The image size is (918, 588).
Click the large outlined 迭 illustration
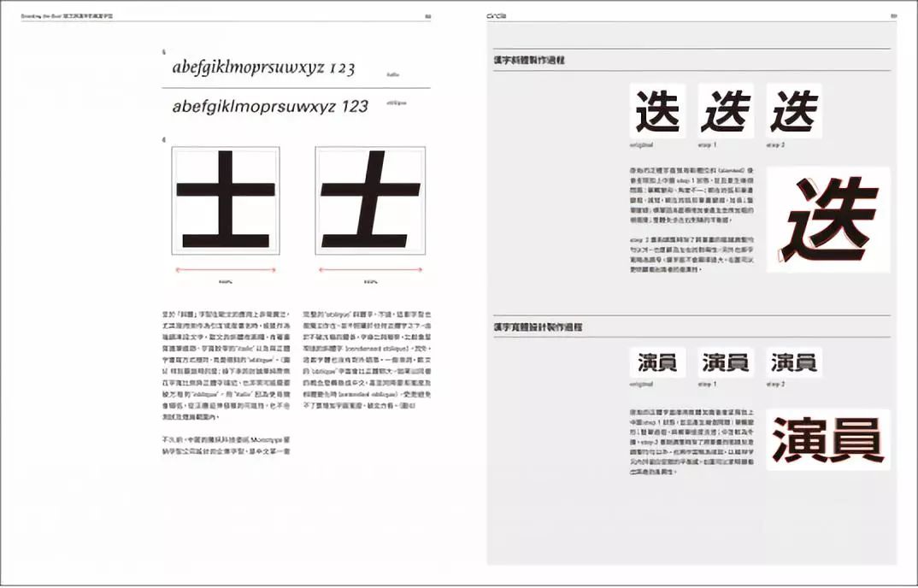827,220
